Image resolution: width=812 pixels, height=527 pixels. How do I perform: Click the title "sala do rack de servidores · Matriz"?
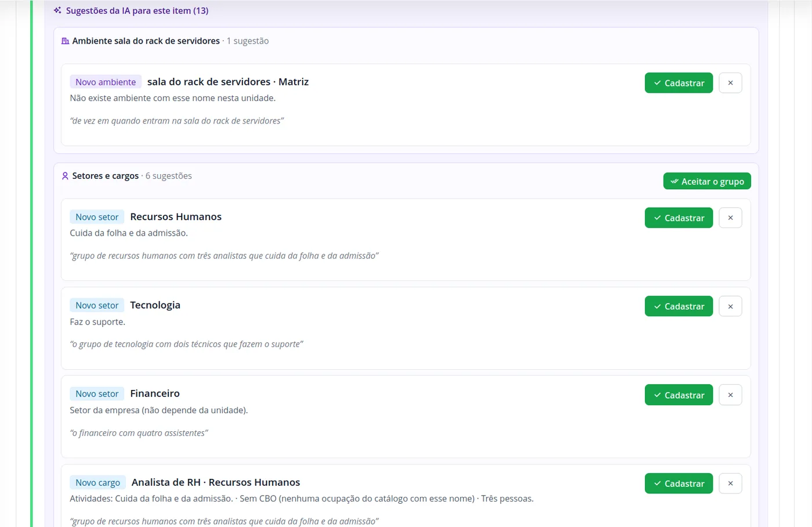click(x=228, y=82)
